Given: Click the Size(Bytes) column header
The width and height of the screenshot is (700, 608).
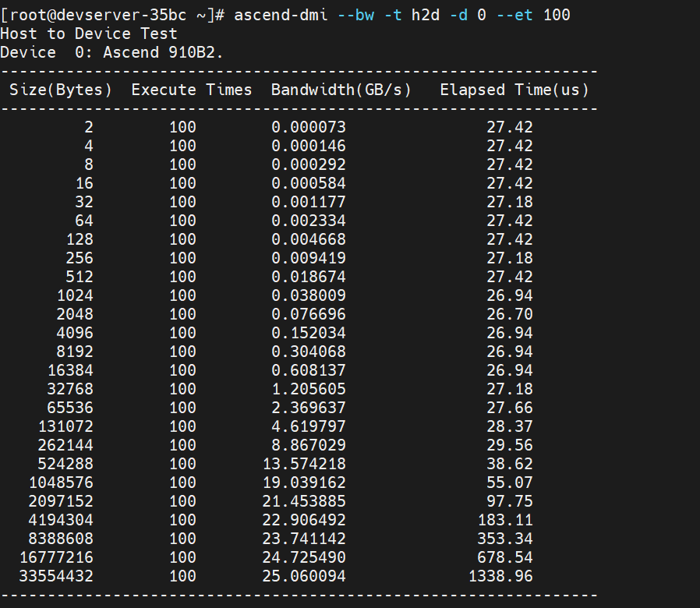Looking at the screenshot, I should tap(61, 90).
